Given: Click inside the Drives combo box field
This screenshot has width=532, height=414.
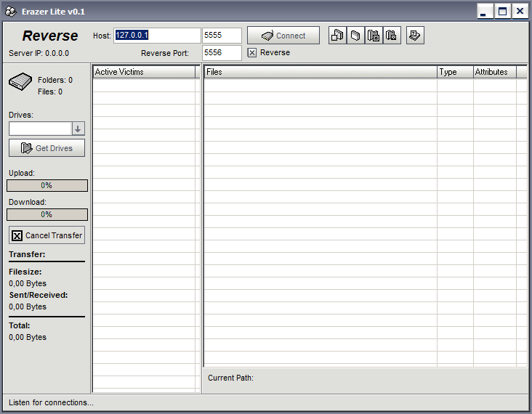Looking at the screenshot, I should pos(40,129).
